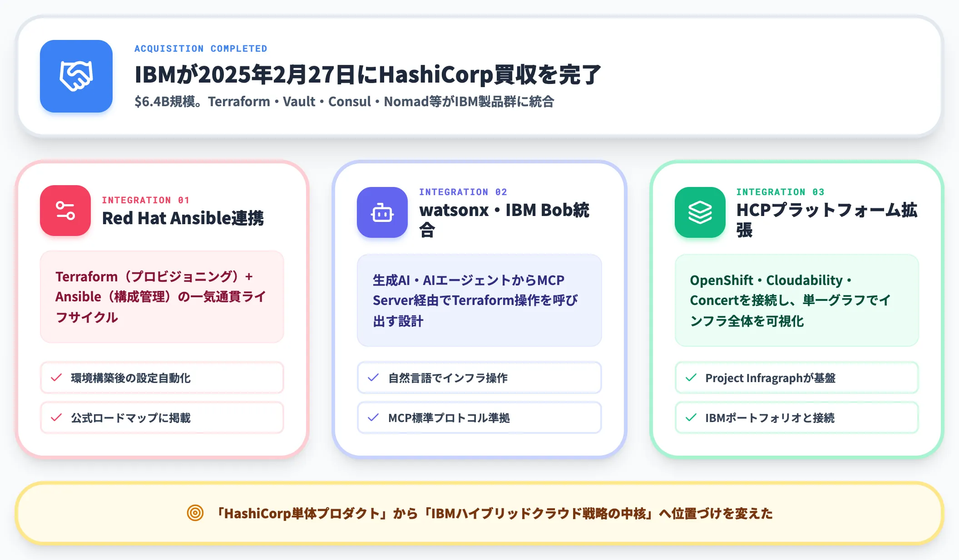
Task: Click the Red Hat Ansible連携 heading
Action: [183, 218]
